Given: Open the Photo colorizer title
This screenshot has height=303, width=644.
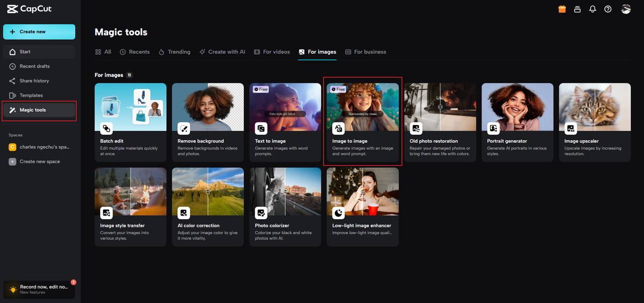Looking at the screenshot, I should 272,226.
